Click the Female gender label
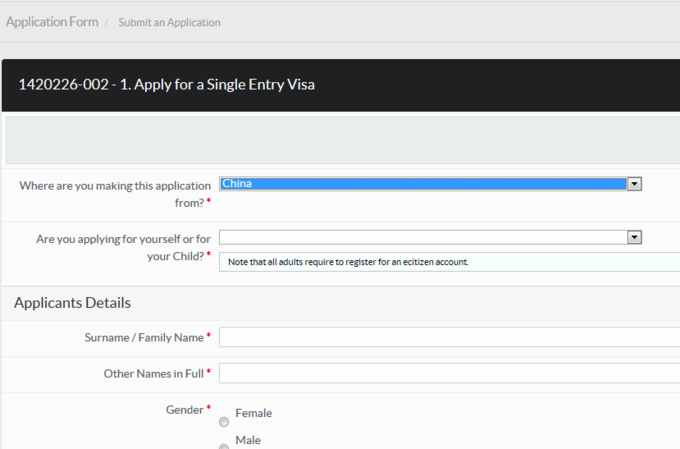Screen dimensions: 680x449 pos(254,413)
